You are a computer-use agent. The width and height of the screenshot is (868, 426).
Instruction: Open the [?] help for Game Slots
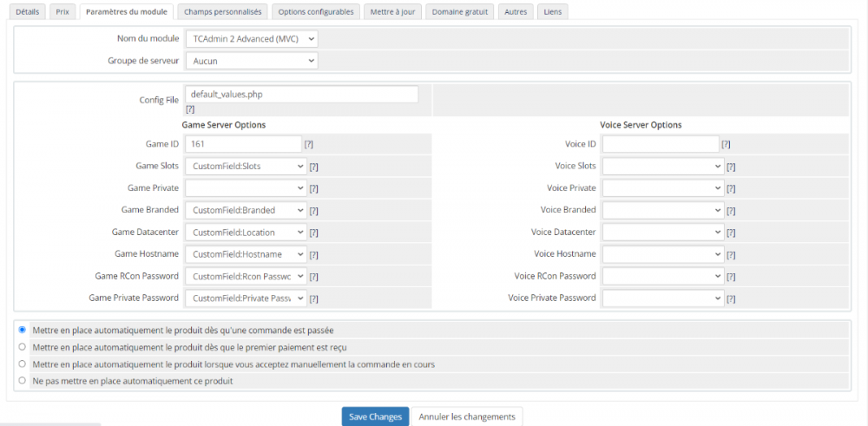313,167
